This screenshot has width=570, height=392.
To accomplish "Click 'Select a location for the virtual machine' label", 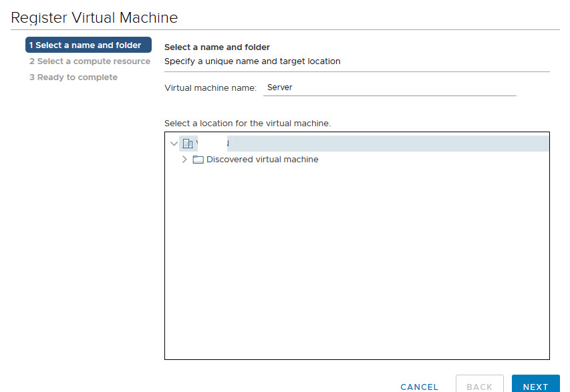I will (247, 124).
